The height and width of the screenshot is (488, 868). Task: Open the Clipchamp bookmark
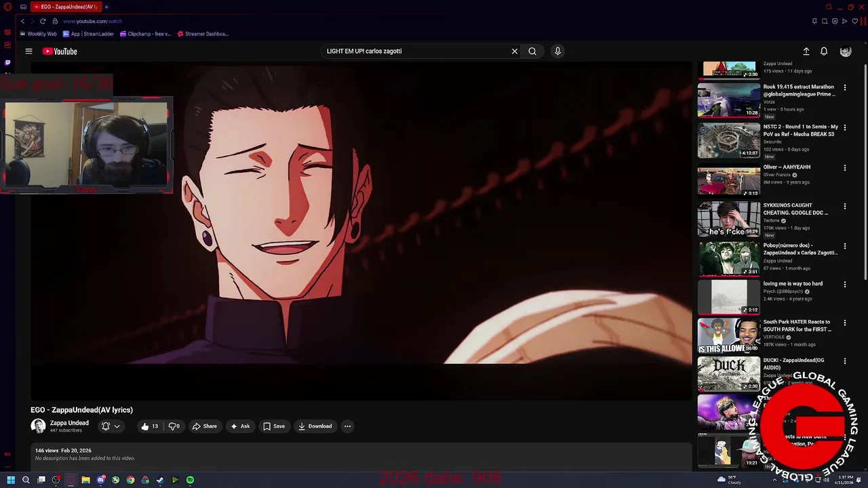point(145,34)
